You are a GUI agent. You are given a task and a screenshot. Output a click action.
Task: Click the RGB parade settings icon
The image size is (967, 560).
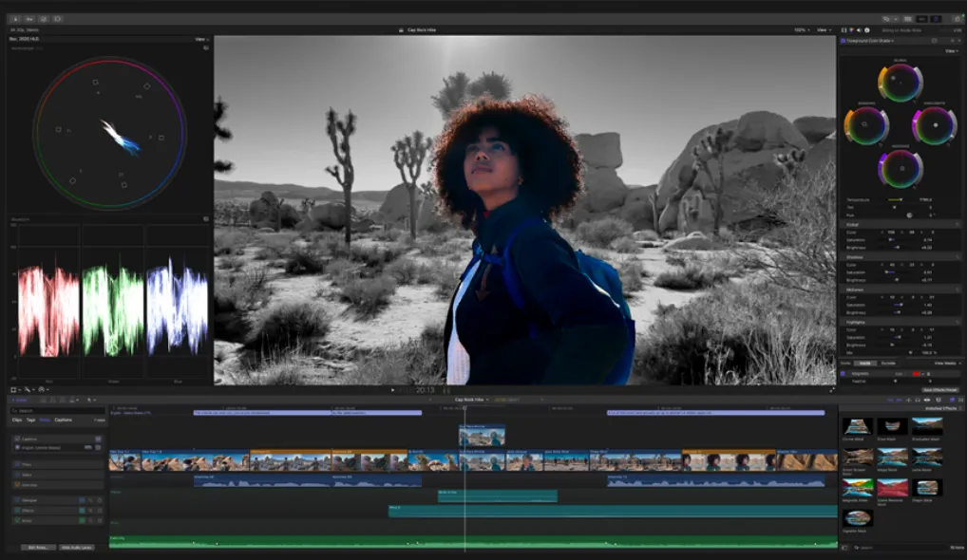click(x=206, y=218)
